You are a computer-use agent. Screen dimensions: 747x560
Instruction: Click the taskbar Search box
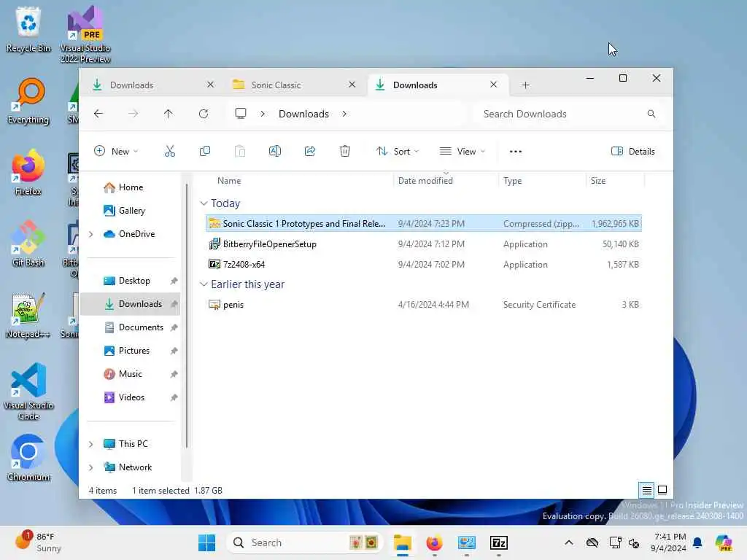(x=305, y=542)
